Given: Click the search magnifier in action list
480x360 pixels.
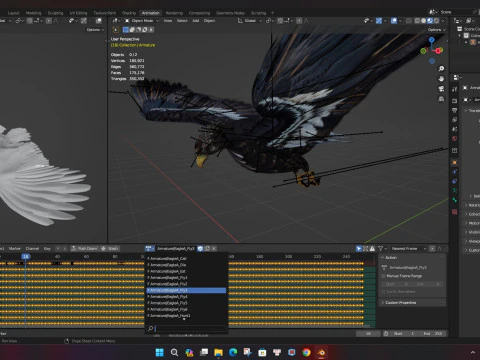Looking at the screenshot, I should [151, 329].
